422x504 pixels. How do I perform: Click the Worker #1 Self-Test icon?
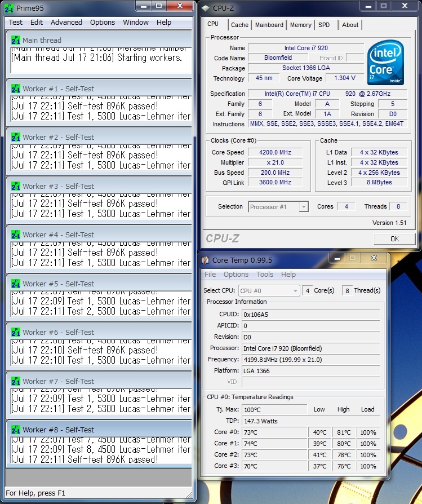[x=15, y=89]
